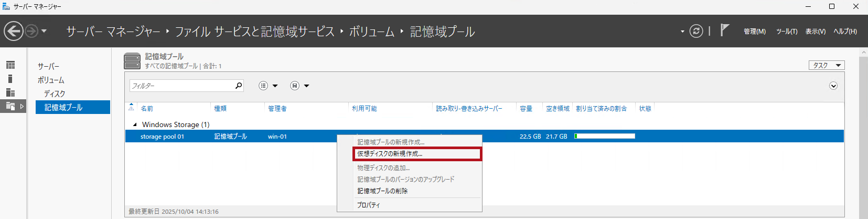Open サーバー in the navigation pane
This screenshot has height=219, width=868.
(48, 66)
